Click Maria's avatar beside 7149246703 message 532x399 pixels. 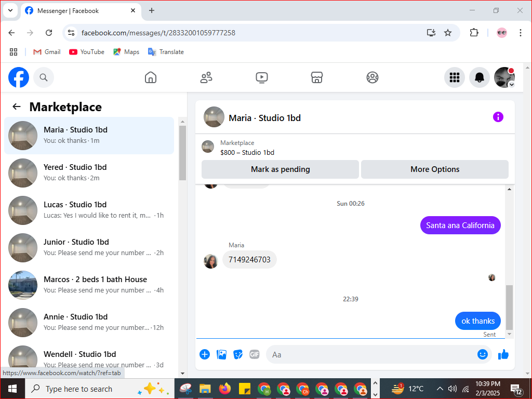[211, 261]
